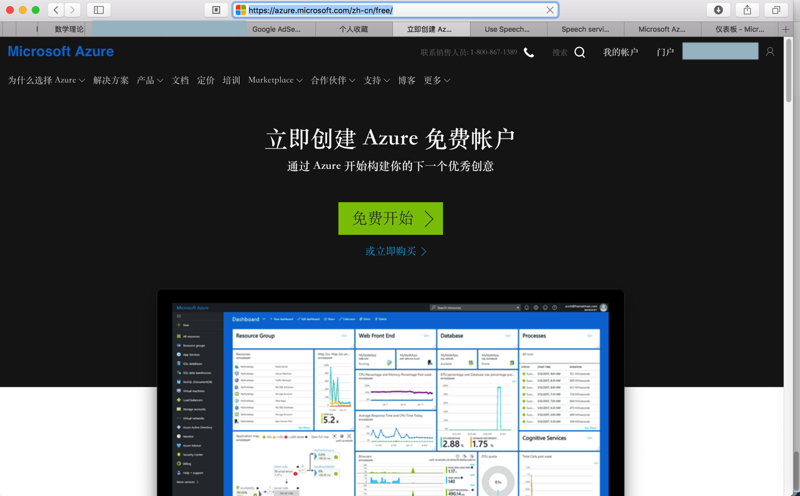The height and width of the screenshot is (496, 800).
Task: Expand the 更多 dropdown
Action: [x=437, y=80]
